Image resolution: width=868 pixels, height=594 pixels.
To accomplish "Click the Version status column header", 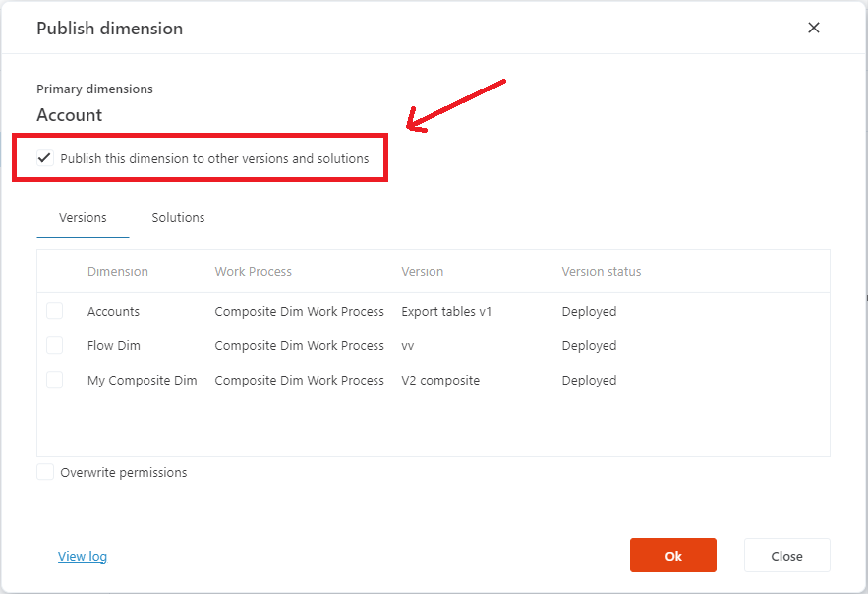I will (601, 271).
